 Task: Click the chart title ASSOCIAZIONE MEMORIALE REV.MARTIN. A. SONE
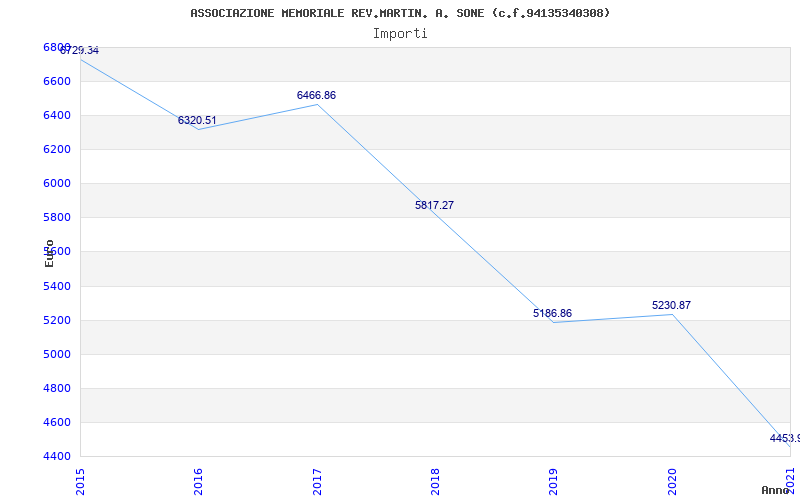coord(399,13)
